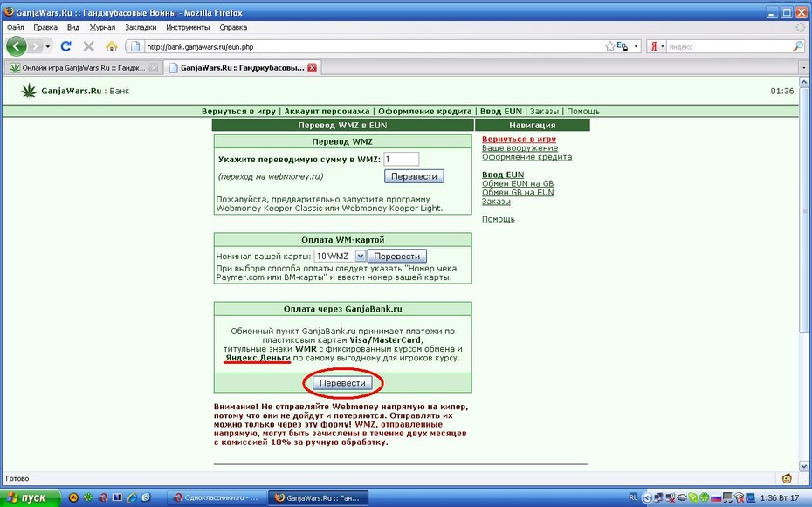812x507 pixels.
Task: Click 'Вернуться в игру' in the top navigation bar
Action: tap(238, 111)
